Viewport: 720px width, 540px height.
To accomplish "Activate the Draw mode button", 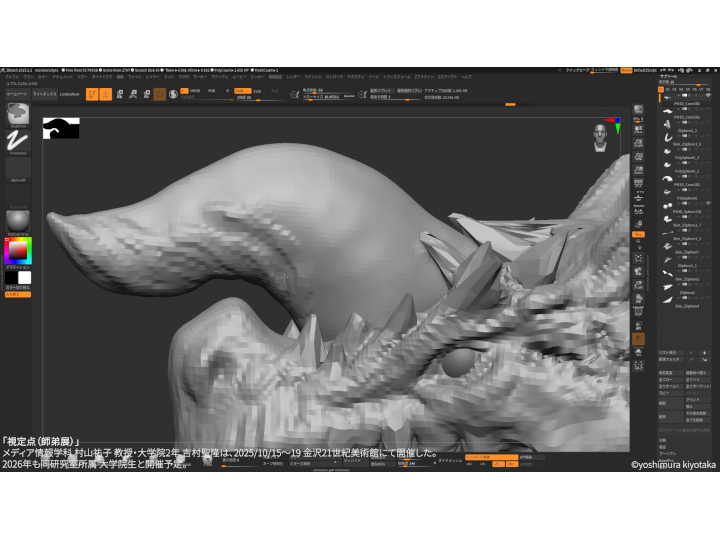I will 106,94.
